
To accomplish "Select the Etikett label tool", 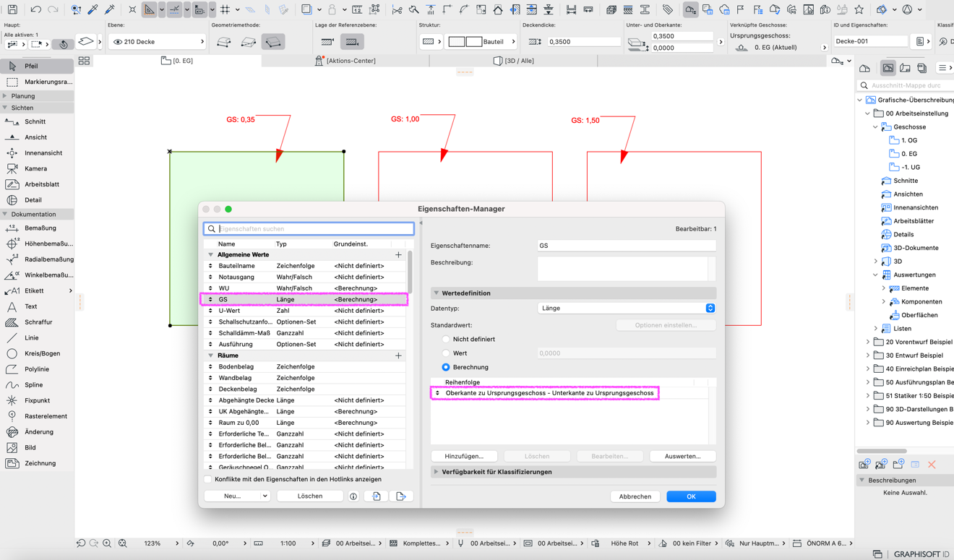I will click(x=37, y=290).
